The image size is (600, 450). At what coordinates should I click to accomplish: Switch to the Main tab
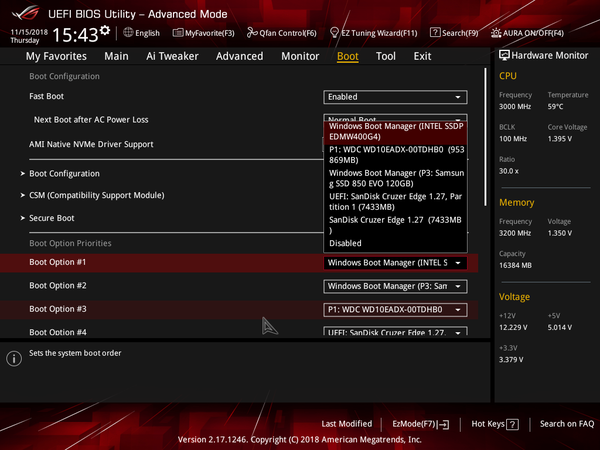(x=116, y=56)
